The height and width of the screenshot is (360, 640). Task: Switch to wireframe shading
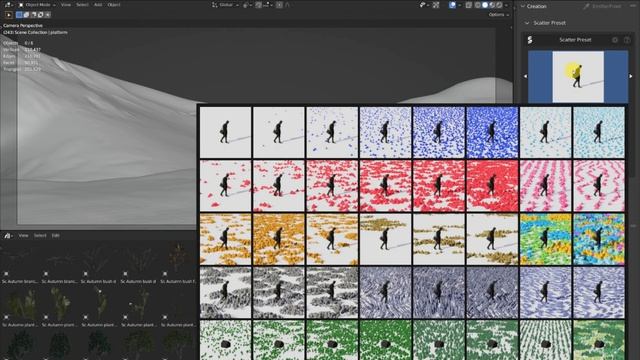[478, 5]
